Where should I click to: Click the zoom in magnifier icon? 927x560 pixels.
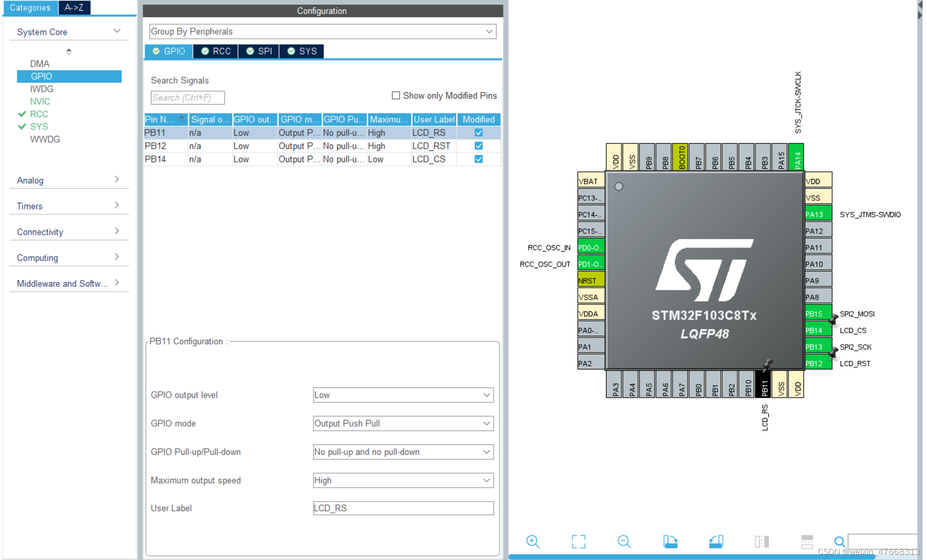click(533, 541)
